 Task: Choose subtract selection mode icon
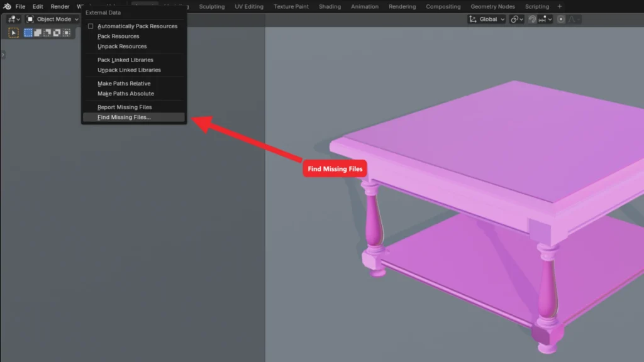click(x=47, y=33)
